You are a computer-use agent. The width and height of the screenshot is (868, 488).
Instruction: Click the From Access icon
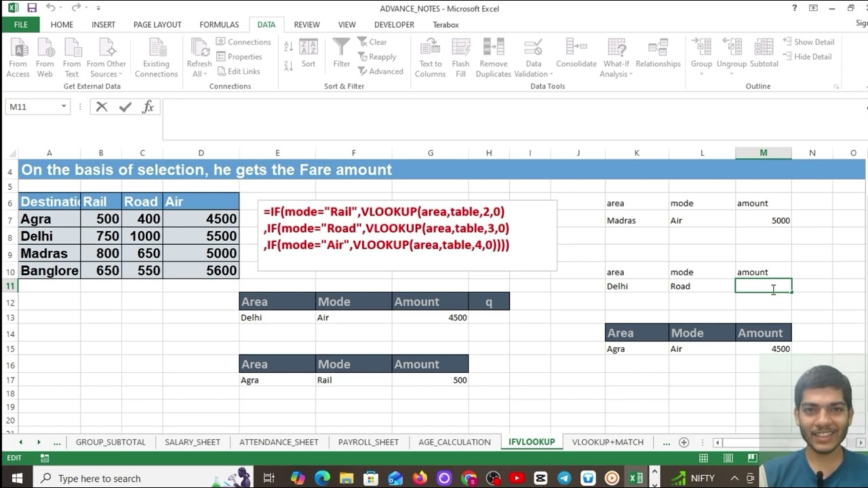(18, 58)
